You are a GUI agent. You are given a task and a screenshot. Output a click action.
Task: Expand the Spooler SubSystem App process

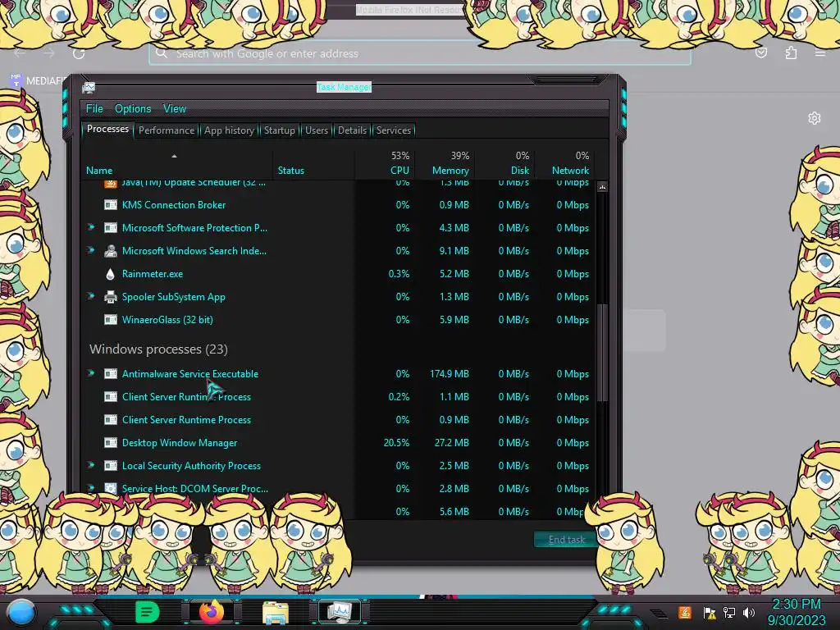coord(92,296)
